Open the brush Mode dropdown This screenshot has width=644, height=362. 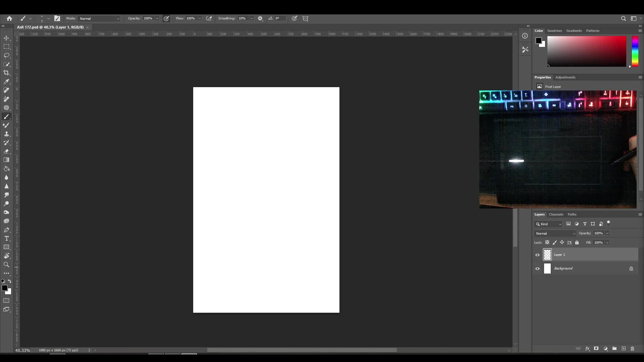pos(99,18)
